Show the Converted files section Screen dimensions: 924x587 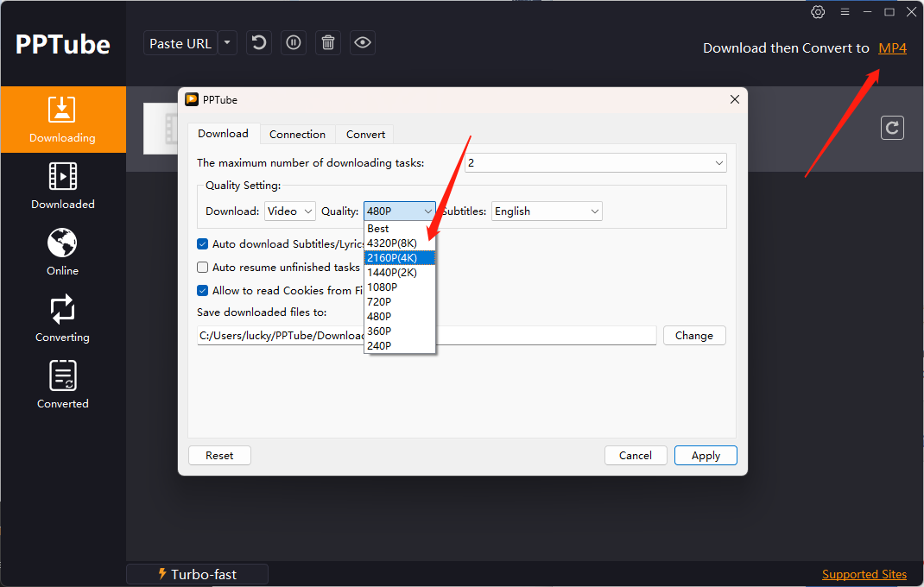tap(63, 385)
